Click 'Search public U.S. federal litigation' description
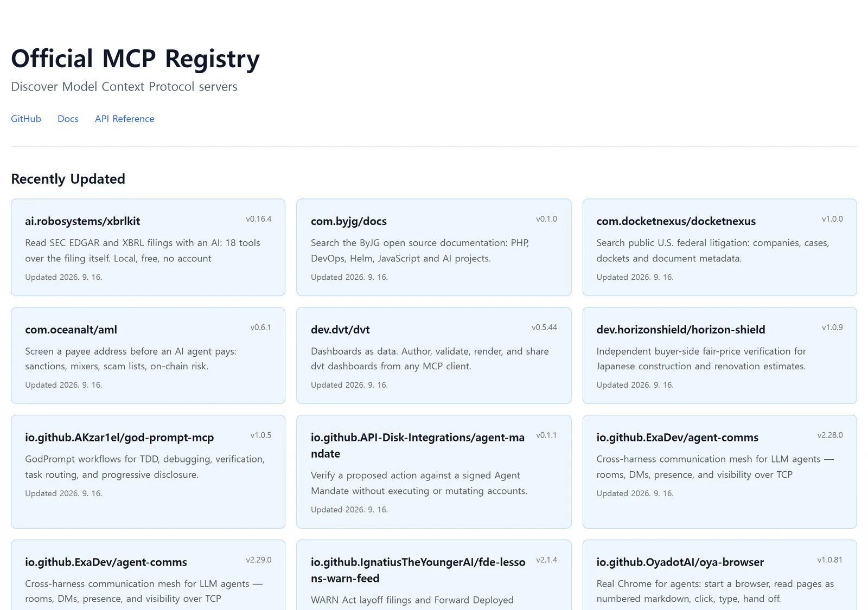Screen dimensions: 868x610 [713, 251]
